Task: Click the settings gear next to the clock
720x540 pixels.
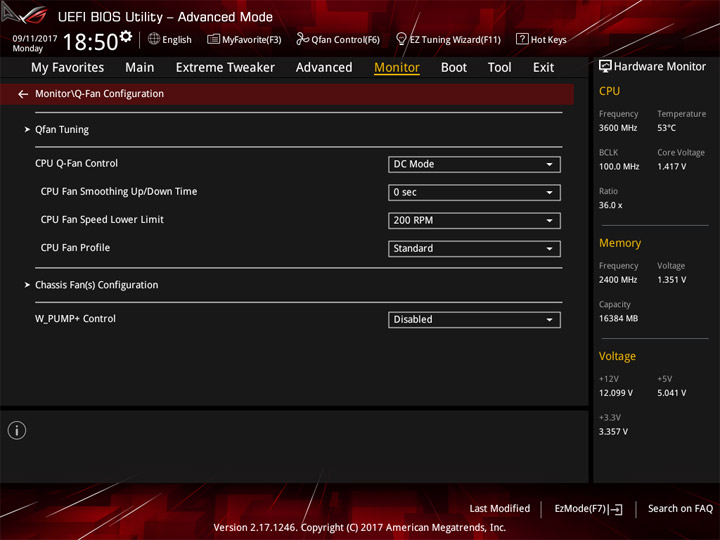Action: tap(125, 36)
